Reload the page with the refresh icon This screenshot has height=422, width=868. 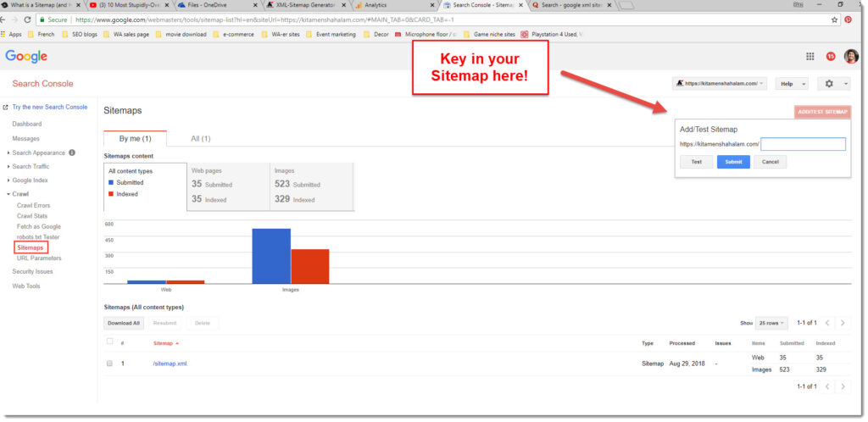pos(27,19)
